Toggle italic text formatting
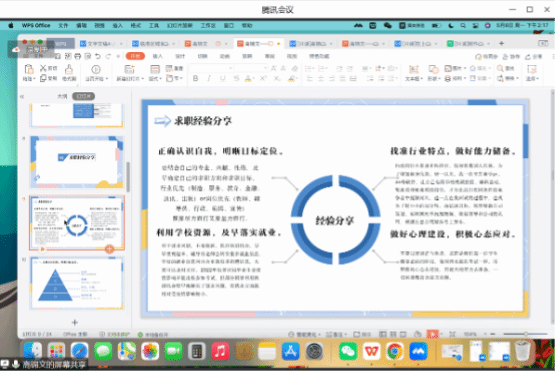The image size is (556, 372). pos(209,78)
